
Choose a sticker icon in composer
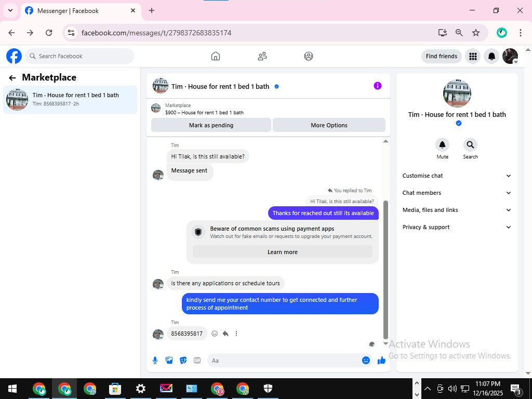point(183,361)
